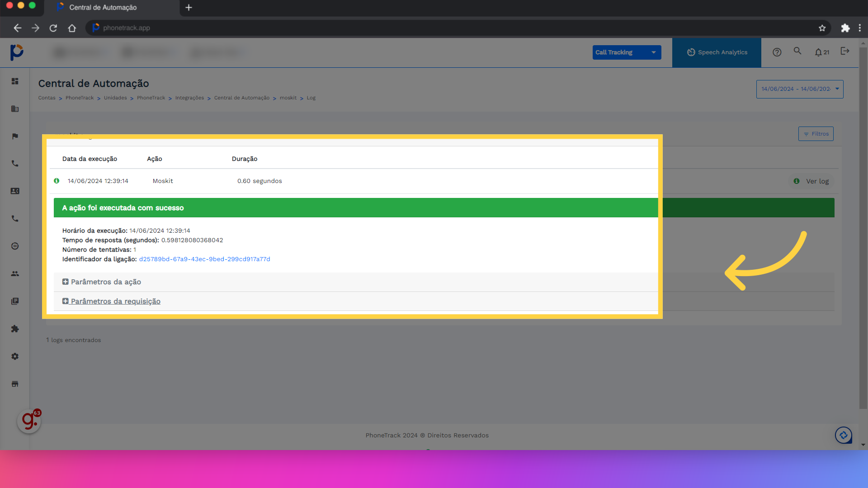Viewport: 868px width, 488px height.
Task: Open the settings gear sidebar icon
Action: (15, 357)
